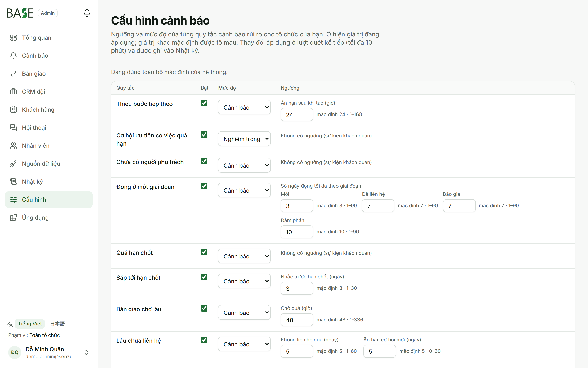The image size is (588, 368).
Task: Open severity dropdown for Bàn giao chờ lâu
Action: pyautogui.click(x=244, y=313)
